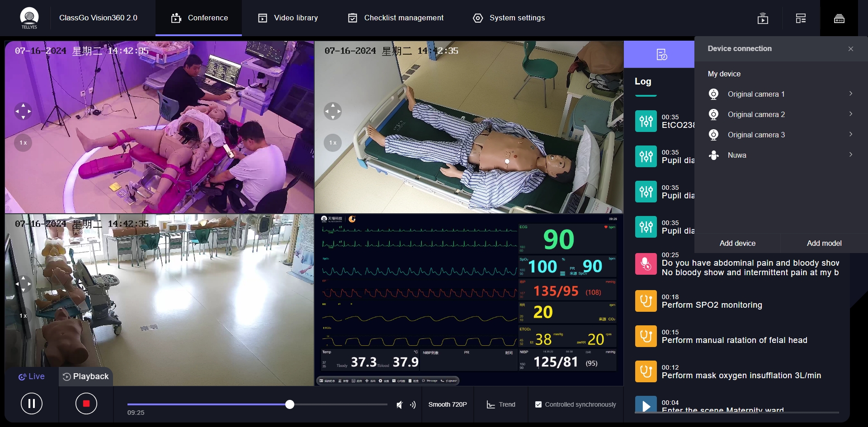Click the 1x zoom toggle in bottom-left camera
The width and height of the screenshot is (868, 427).
(23, 316)
